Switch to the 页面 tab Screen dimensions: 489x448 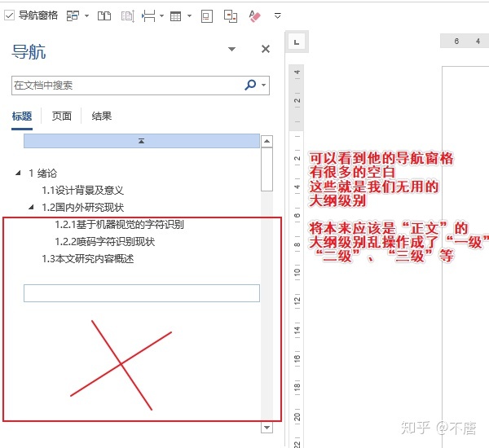point(62,116)
